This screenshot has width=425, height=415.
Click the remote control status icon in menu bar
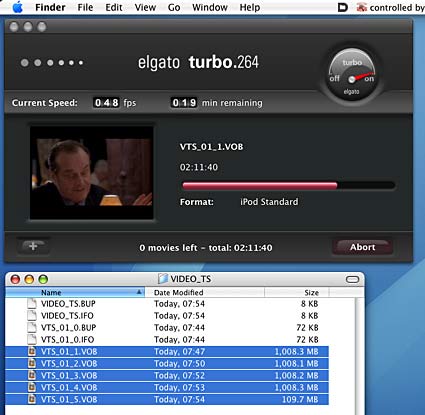point(362,7)
